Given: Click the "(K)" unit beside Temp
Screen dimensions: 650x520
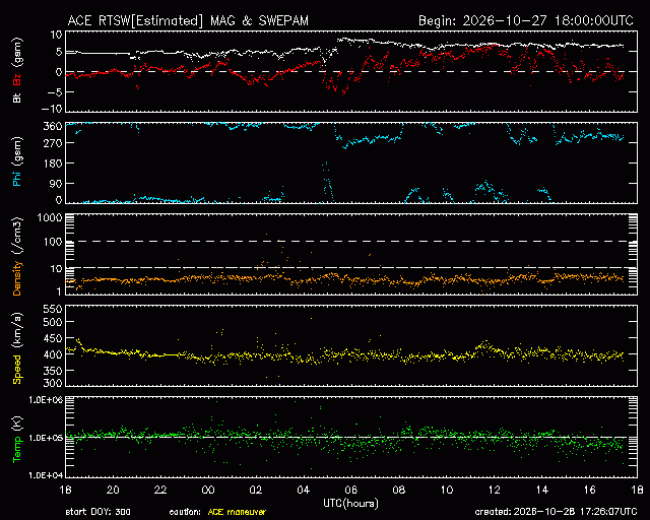Looking at the screenshot, I should coord(17,424).
